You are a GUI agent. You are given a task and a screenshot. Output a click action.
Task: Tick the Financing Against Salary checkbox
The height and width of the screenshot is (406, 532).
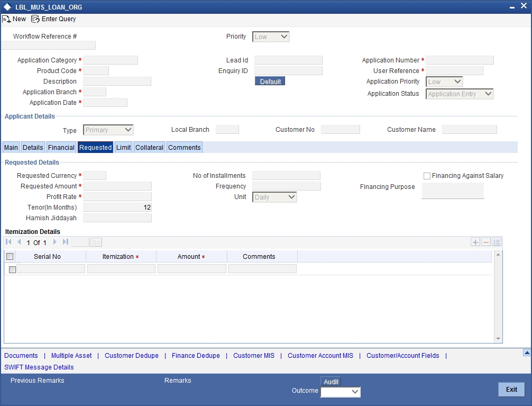click(427, 176)
